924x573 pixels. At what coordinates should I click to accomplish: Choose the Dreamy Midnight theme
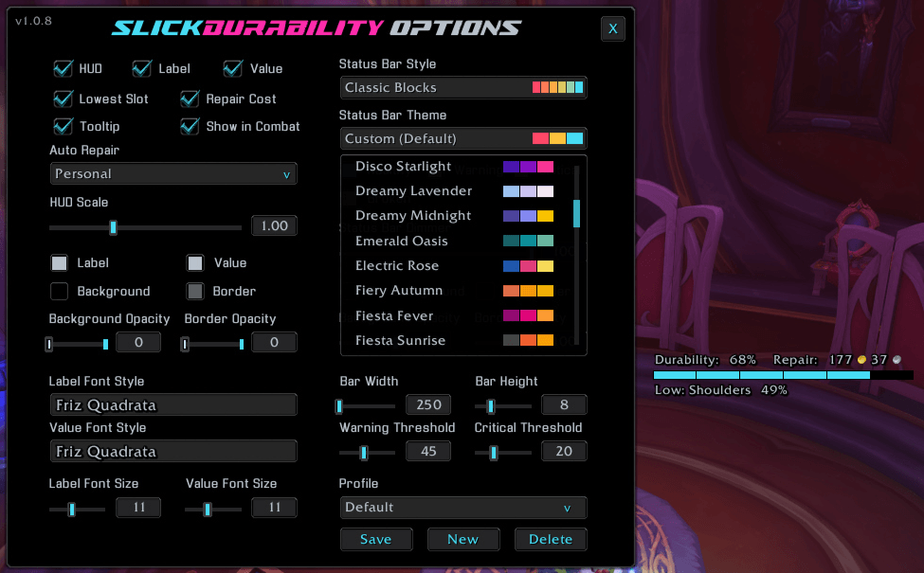coord(454,216)
